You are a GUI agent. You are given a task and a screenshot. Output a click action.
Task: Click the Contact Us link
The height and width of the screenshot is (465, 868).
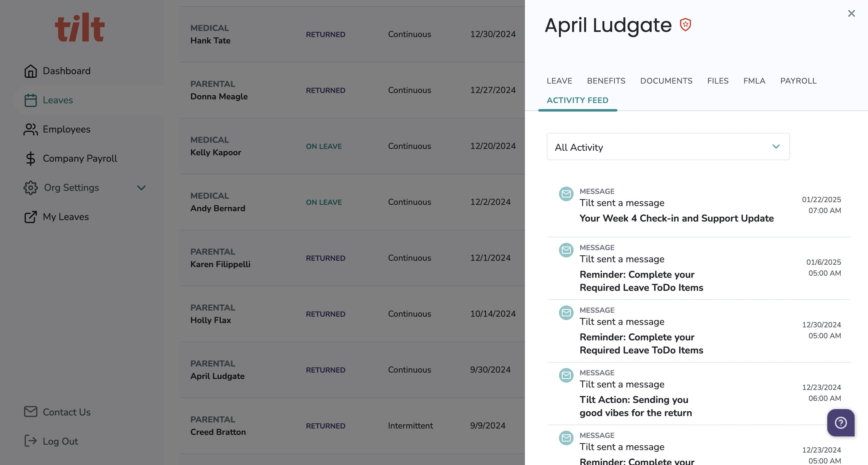(66, 412)
